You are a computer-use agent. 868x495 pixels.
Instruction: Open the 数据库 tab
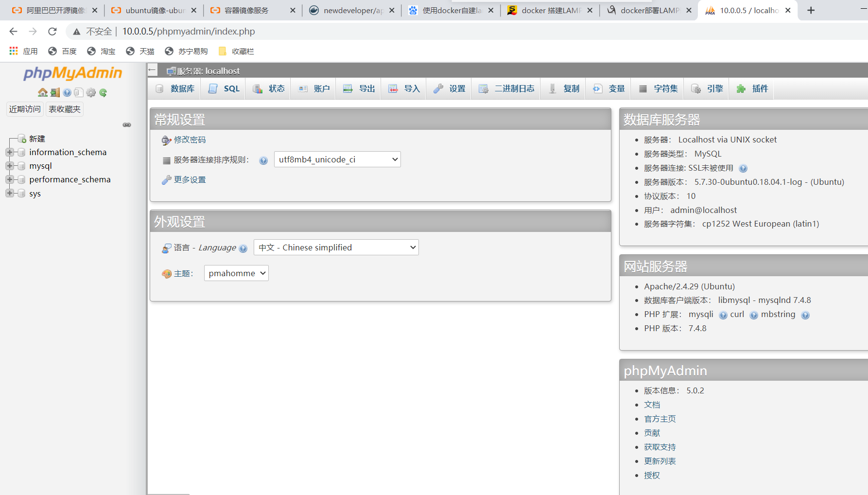[x=175, y=88]
